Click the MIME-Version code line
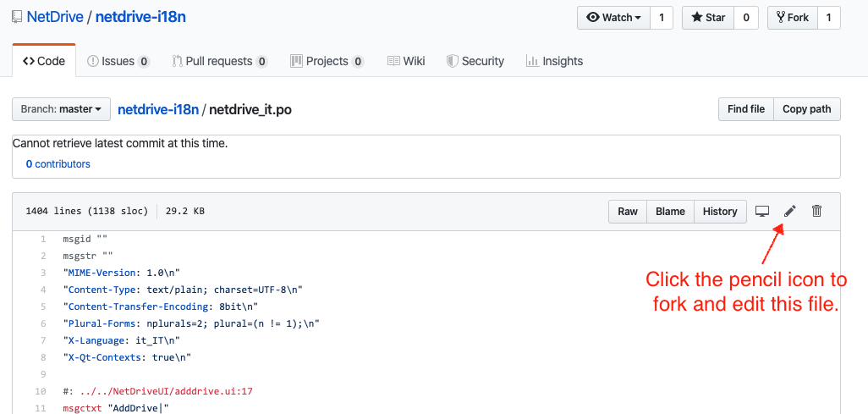868x414 pixels. 122,273
